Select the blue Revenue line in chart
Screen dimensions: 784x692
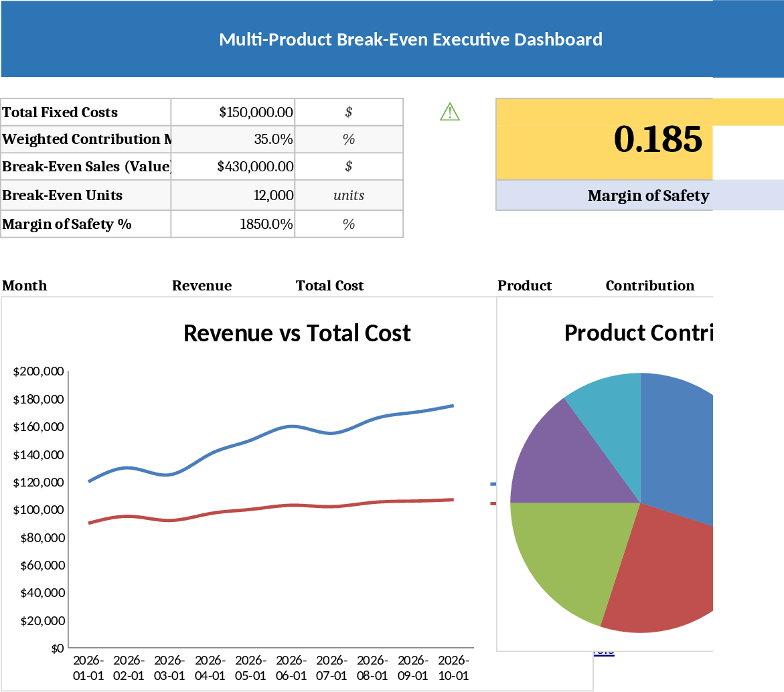[291, 426]
